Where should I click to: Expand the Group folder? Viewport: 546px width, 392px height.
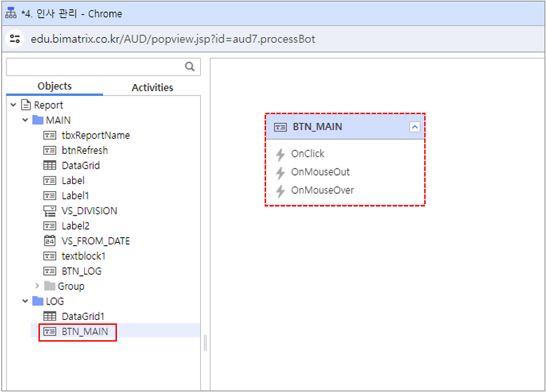38,286
